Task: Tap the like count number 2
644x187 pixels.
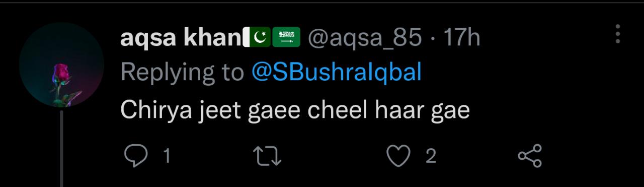Action: (430, 156)
